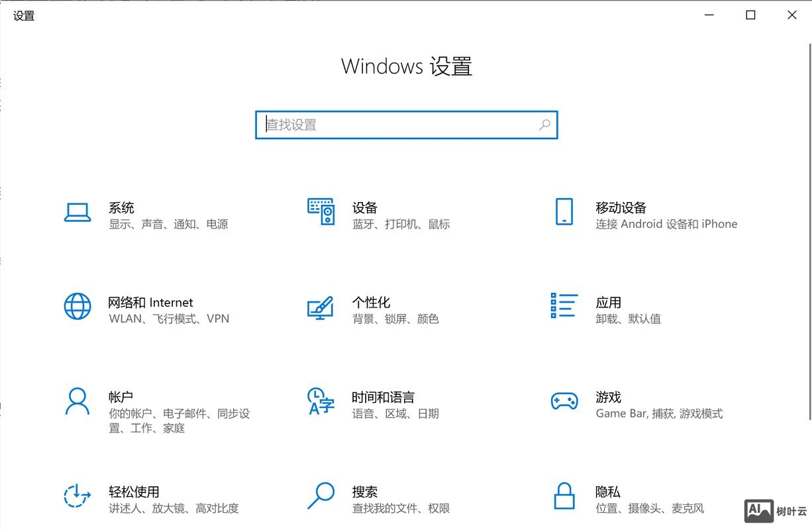Open the 隐私 settings category
The width and height of the screenshot is (812, 530).
tap(608, 492)
